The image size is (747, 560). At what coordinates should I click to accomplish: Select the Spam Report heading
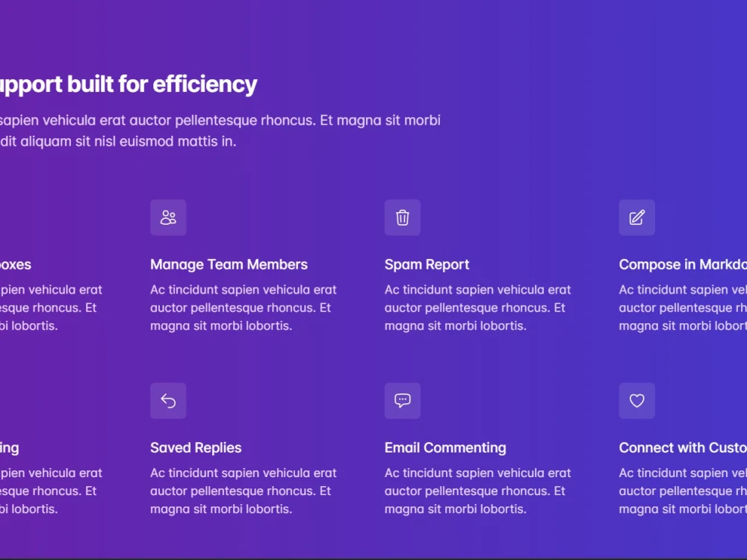click(x=427, y=265)
